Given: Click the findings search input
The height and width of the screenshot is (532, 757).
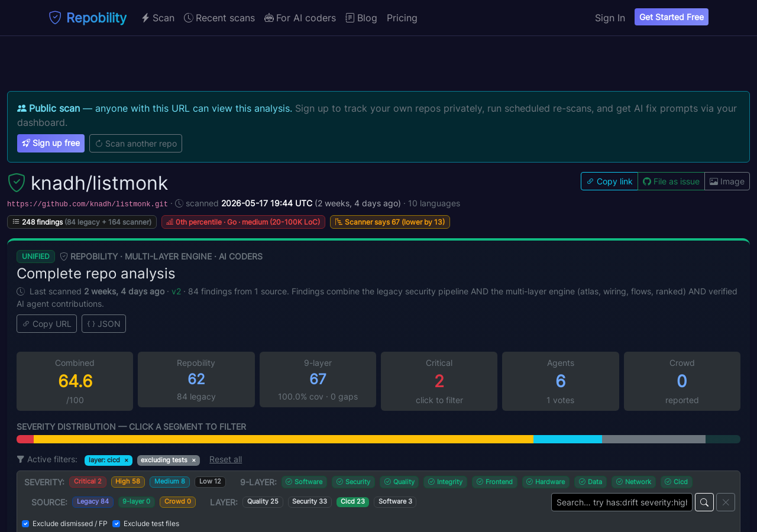Looking at the screenshot, I should coord(622,502).
